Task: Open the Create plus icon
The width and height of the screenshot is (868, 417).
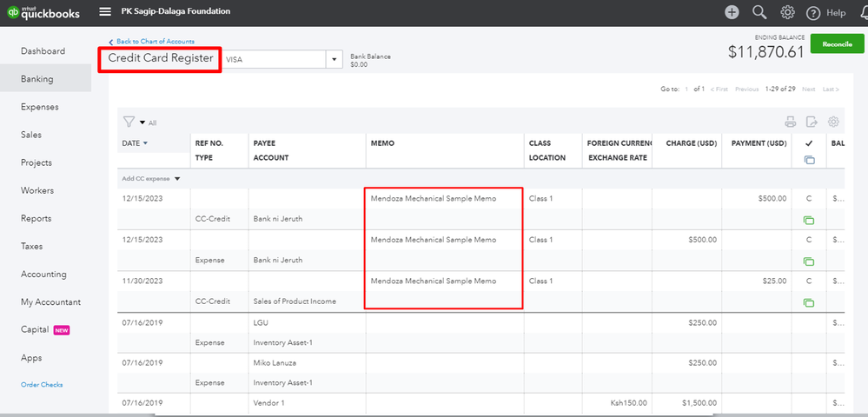Action: (x=732, y=12)
